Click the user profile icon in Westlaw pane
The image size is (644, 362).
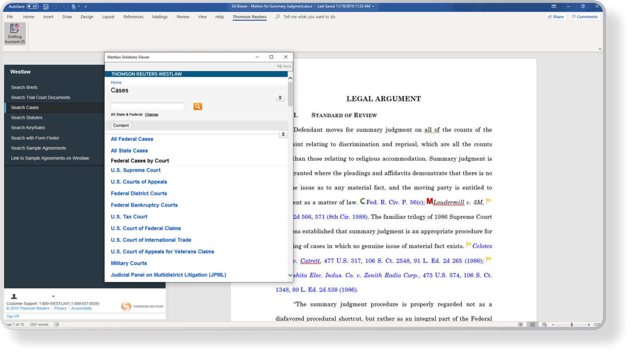pos(14,296)
